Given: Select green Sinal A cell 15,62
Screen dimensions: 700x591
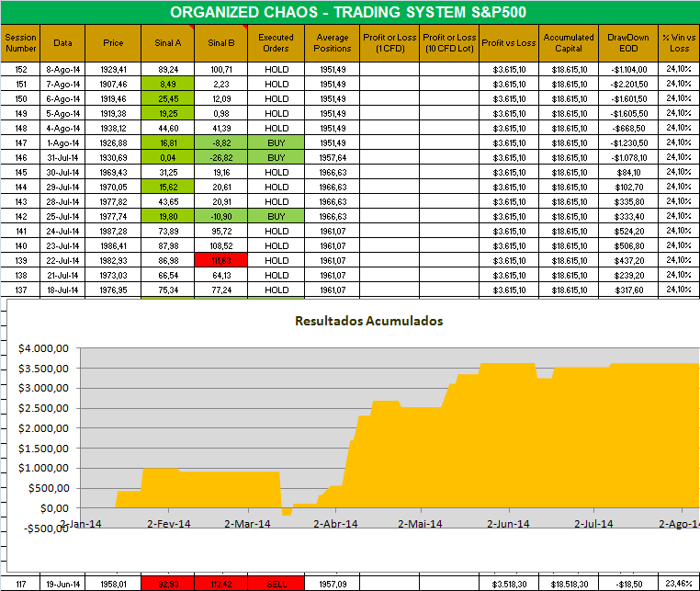Looking at the screenshot, I should [x=168, y=188].
